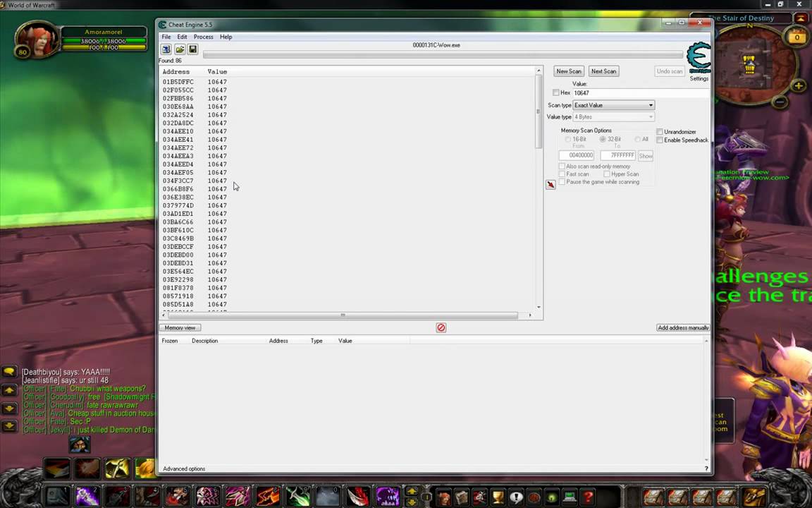
Task: Tick the Enable Speedhack checkbox
Action: pyautogui.click(x=660, y=140)
